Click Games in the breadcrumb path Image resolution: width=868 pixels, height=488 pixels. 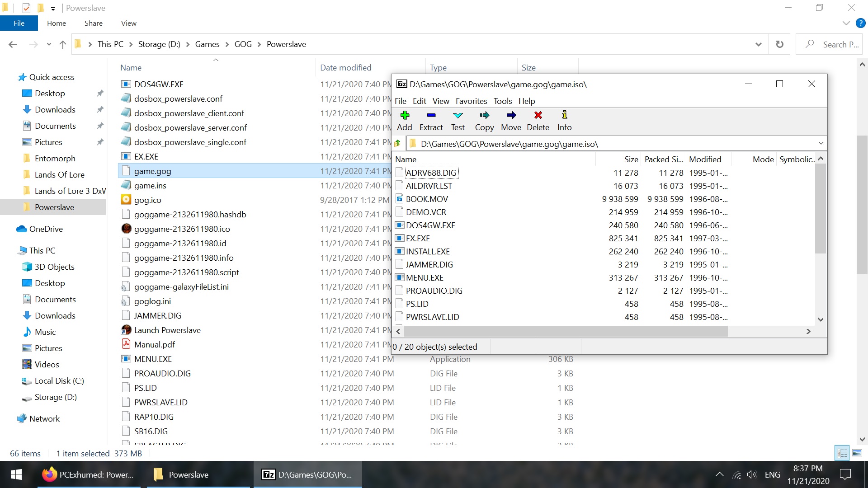click(x=208, y=44)
